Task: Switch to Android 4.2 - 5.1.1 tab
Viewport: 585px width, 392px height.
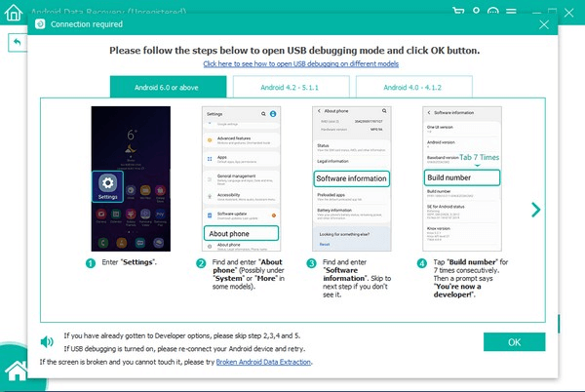Action: (292, 87)
